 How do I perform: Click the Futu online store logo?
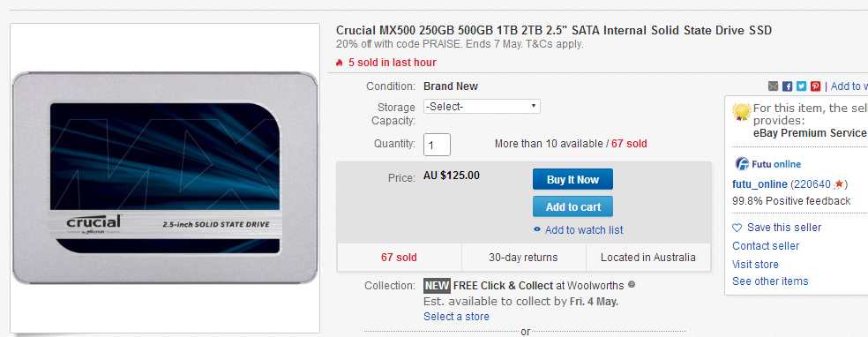click(x=767, y=164)
